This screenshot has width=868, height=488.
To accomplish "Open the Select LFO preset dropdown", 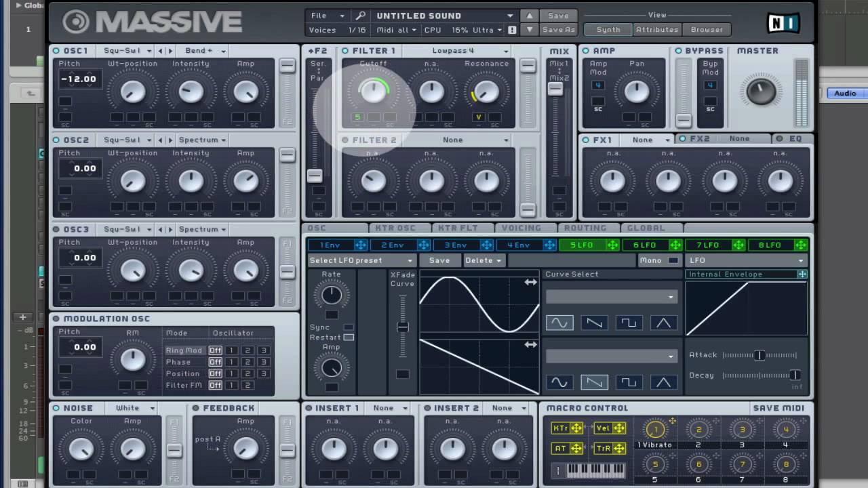I will point(361,260).
